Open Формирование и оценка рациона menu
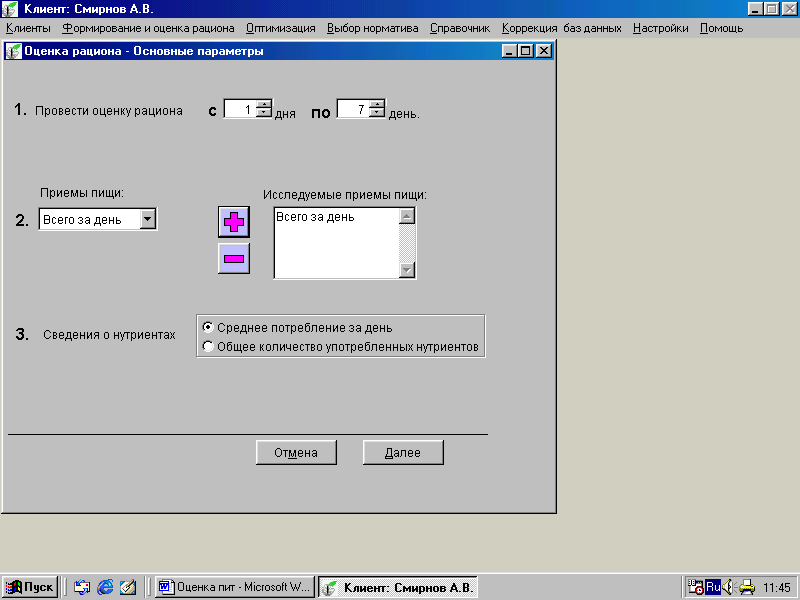Screen dimensions: 800x600 coord(148,29)
